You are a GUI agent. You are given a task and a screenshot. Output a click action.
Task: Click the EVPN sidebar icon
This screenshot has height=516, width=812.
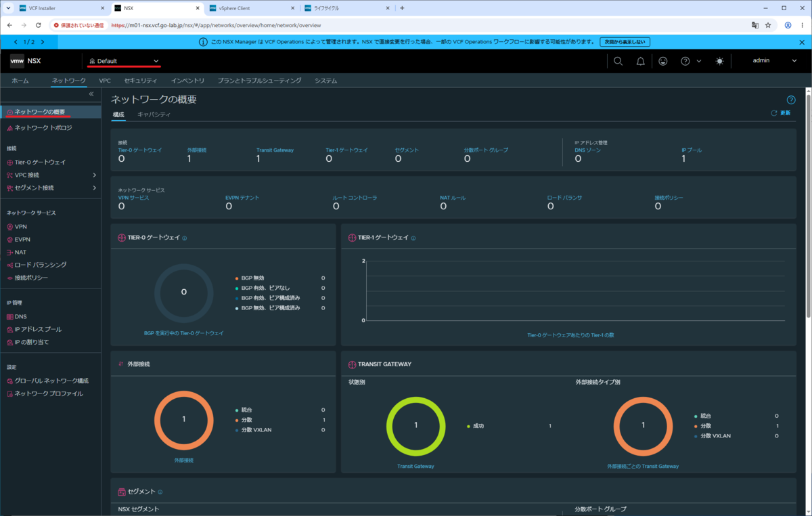(9, 240)
